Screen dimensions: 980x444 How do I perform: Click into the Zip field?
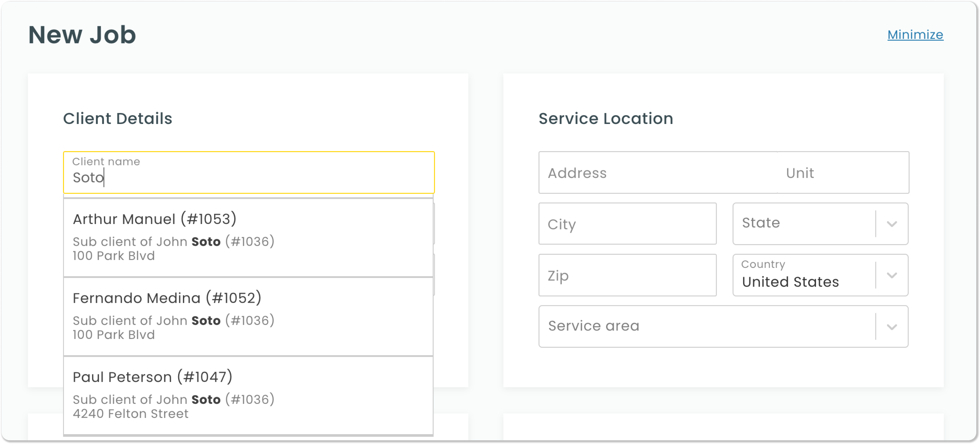point(627,275)
